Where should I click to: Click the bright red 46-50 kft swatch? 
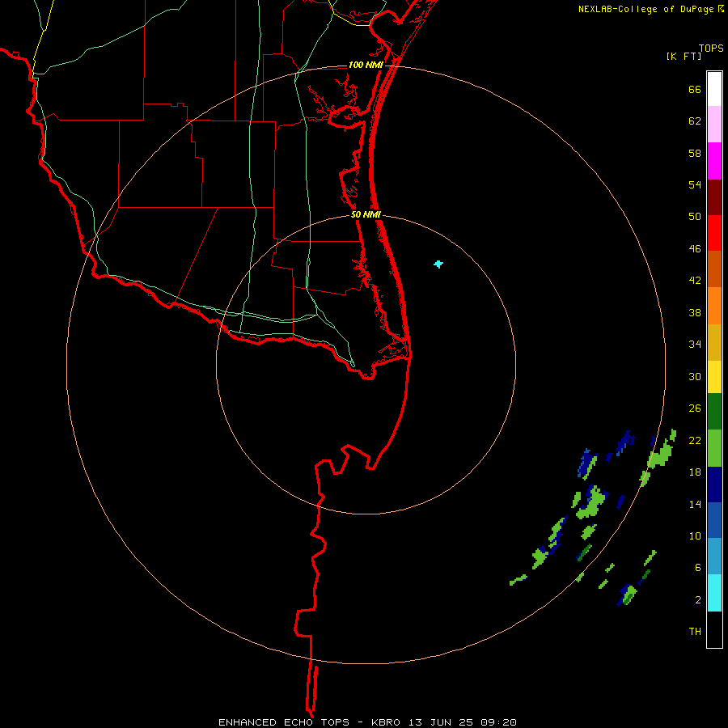pyautogui.click(x=714, y=233)
